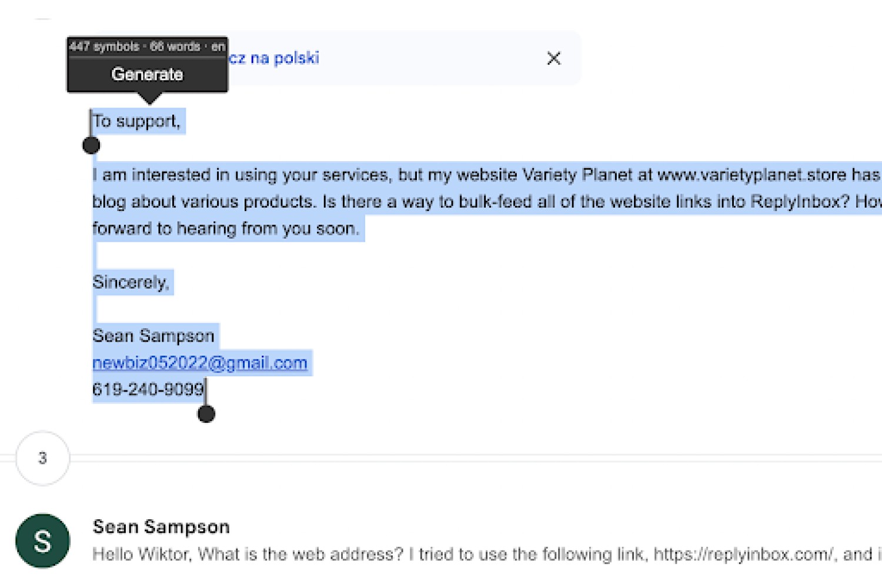Screen dimensions: 882x588
Task: Click the 'To support,' greeting line
Action: [136, 121]
